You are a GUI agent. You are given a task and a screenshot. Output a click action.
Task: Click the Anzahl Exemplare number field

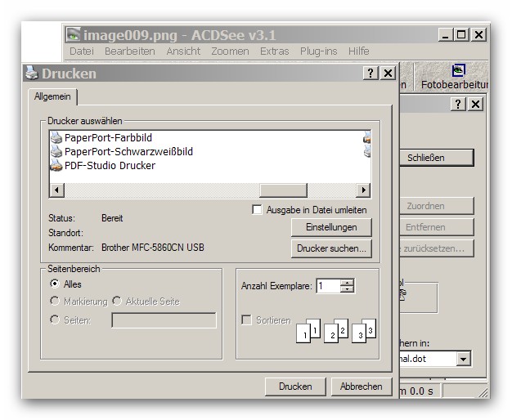328,286
